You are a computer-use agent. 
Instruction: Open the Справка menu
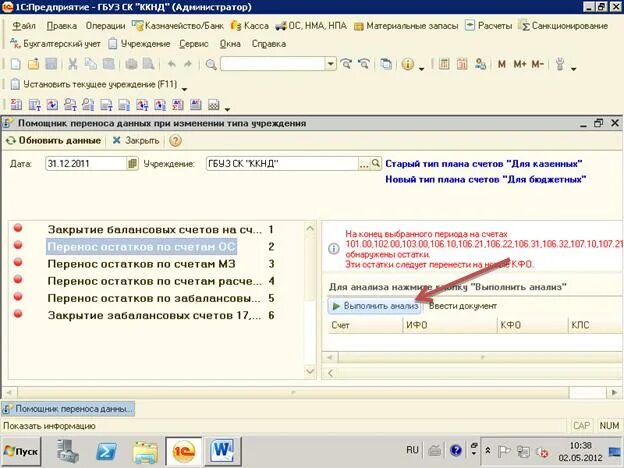point(269,44)
